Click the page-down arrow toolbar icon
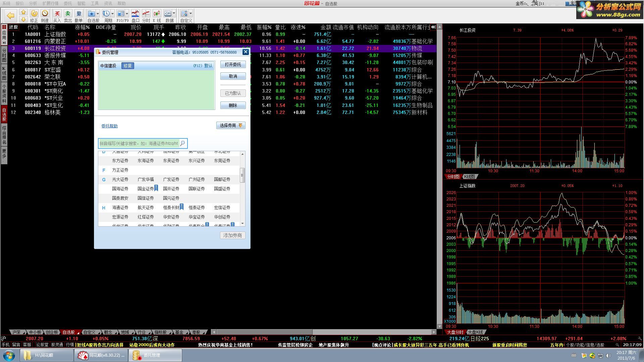 point(23,19)
